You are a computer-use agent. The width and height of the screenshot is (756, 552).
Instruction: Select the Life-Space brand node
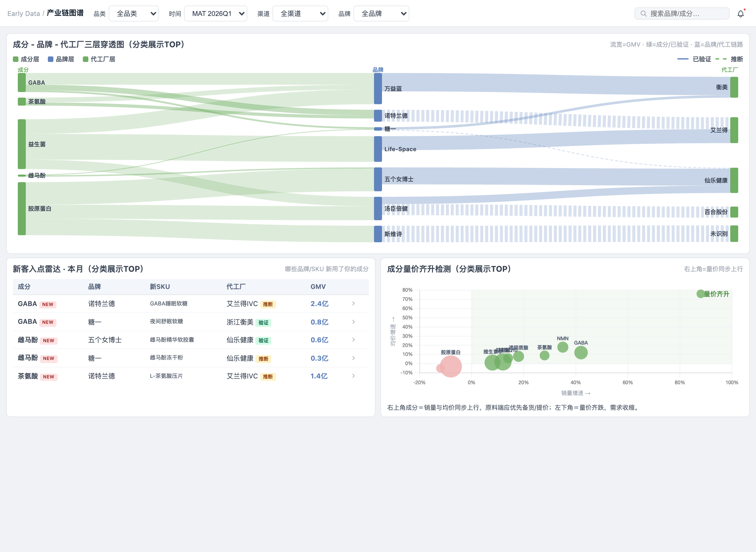point(378,149)
